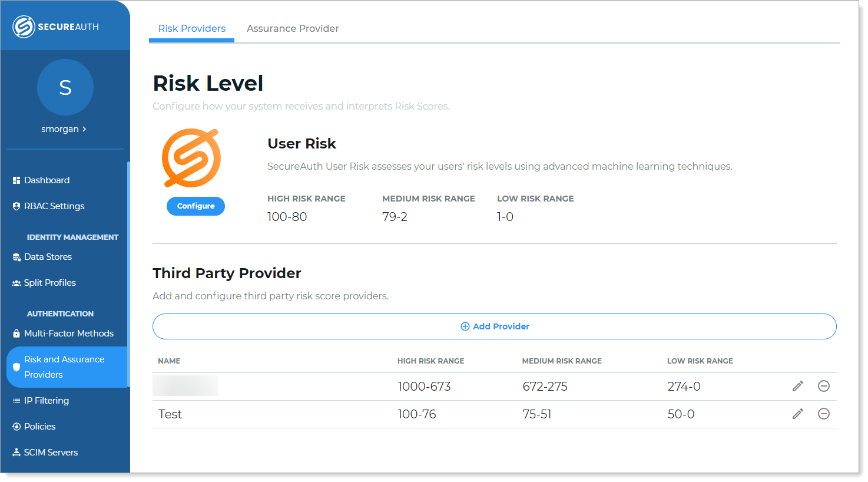Delete the 1000-673 range provider row
This screenshot has width=868, height=482.
[x=823, y=387]
